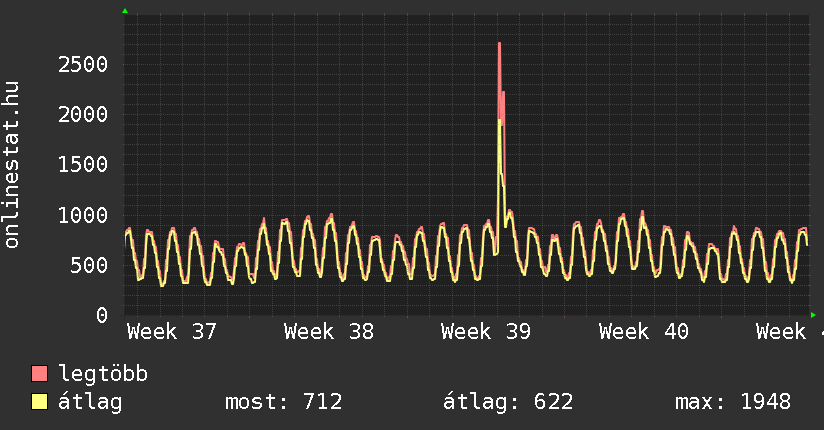The image size is (824, 430).
Task: Click the Week 37 axis label
Action: coord(172,332)
